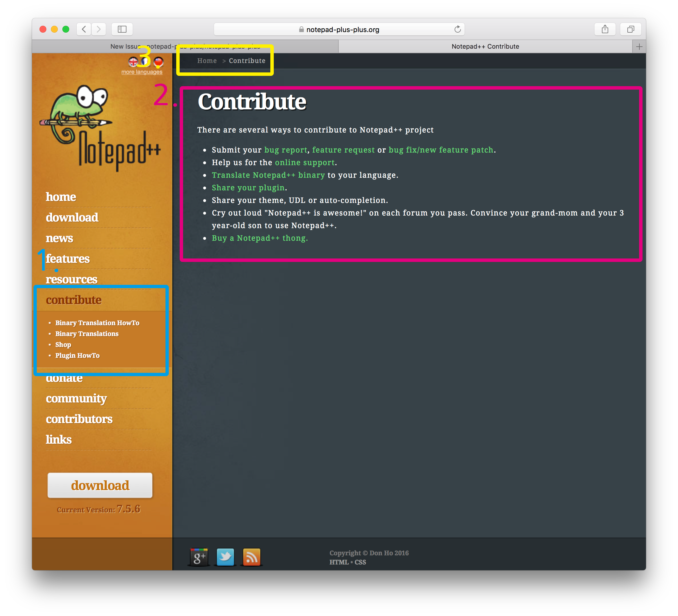Switch to the Notepad++ Contribute tab
Viewport: 678px width, 616px height.
pyautogui.click(x=485, y=46)
